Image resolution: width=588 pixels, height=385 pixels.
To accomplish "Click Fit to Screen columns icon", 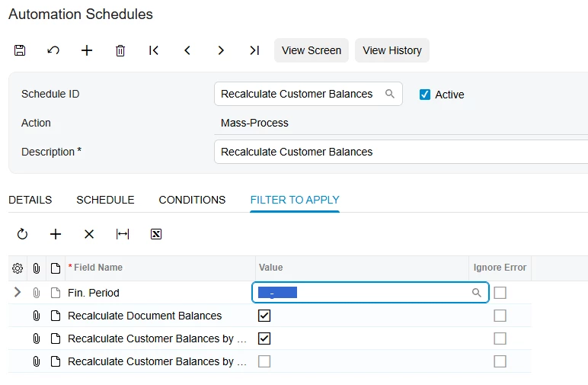I will point(123,234).
